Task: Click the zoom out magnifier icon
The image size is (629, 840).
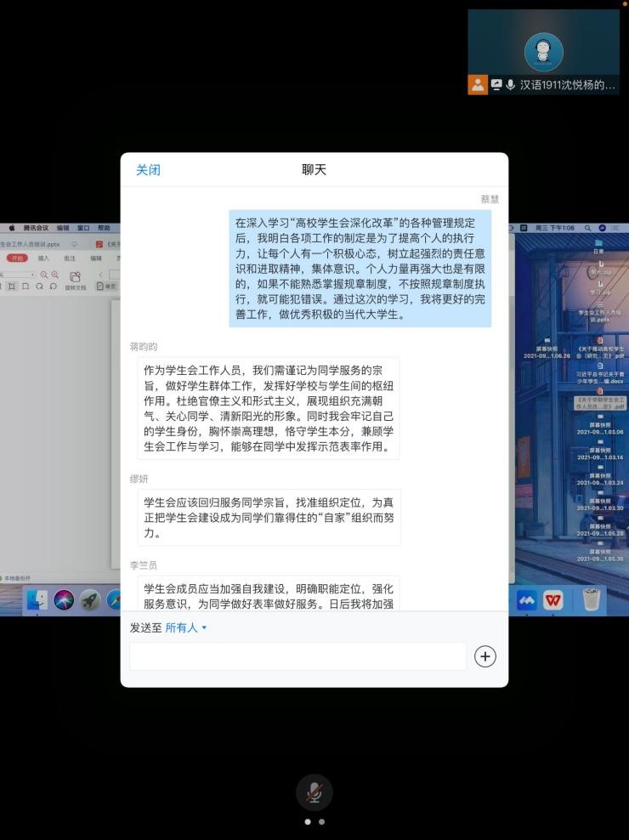Action: coord(44,275)
